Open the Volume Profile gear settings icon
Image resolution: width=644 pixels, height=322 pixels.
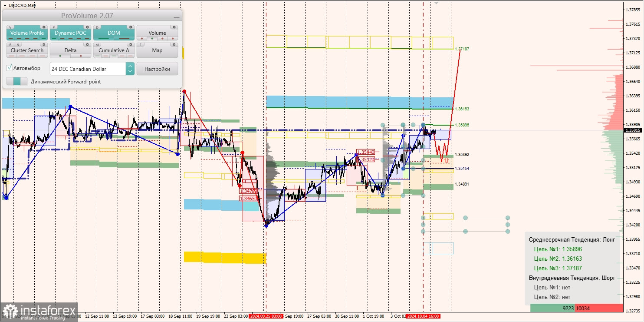43,27
